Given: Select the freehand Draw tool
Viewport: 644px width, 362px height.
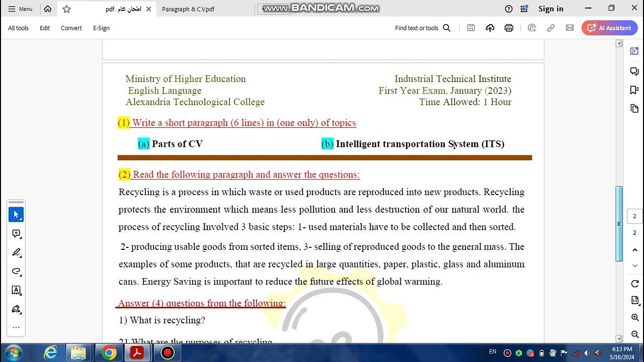Looking at the screenshot, I should pyautogui.click(x=16, y=271).
